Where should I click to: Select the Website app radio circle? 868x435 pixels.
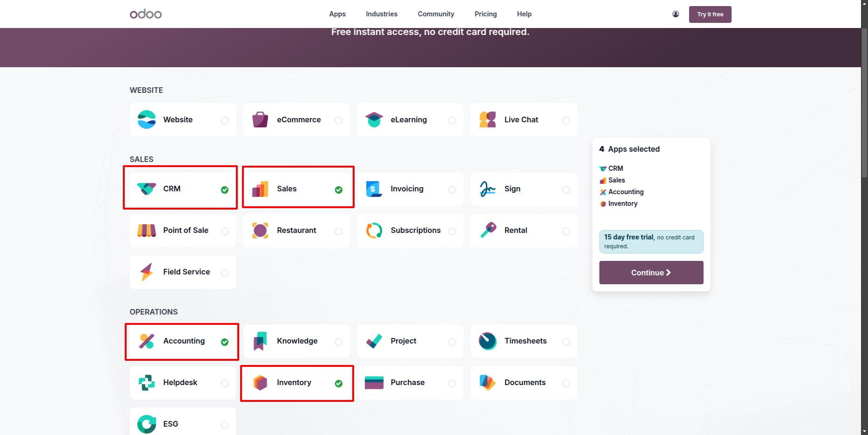225,120
